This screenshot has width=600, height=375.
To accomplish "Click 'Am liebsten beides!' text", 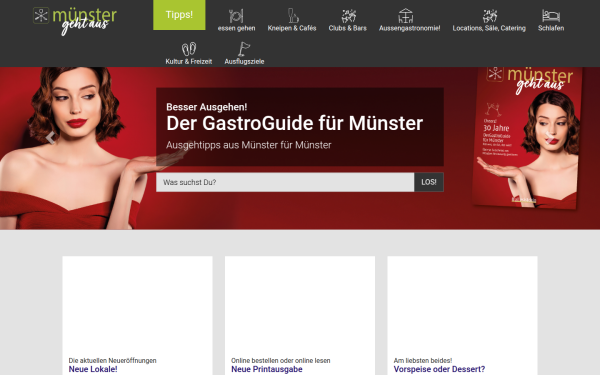I will pos(423,360).
